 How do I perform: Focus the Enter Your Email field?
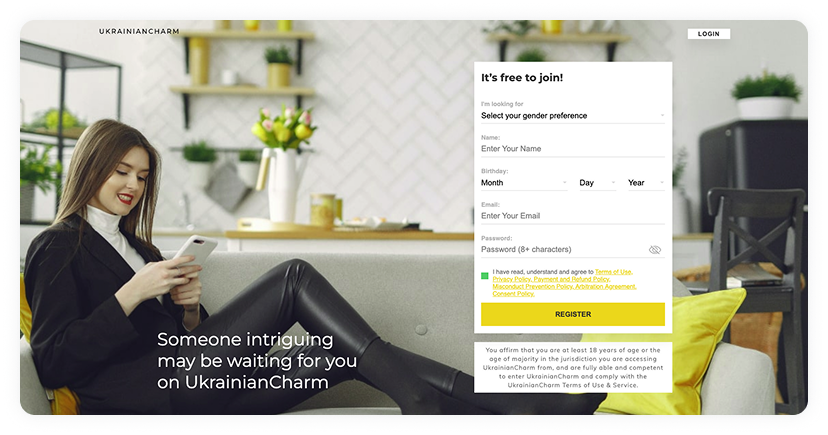coord(572,216)
